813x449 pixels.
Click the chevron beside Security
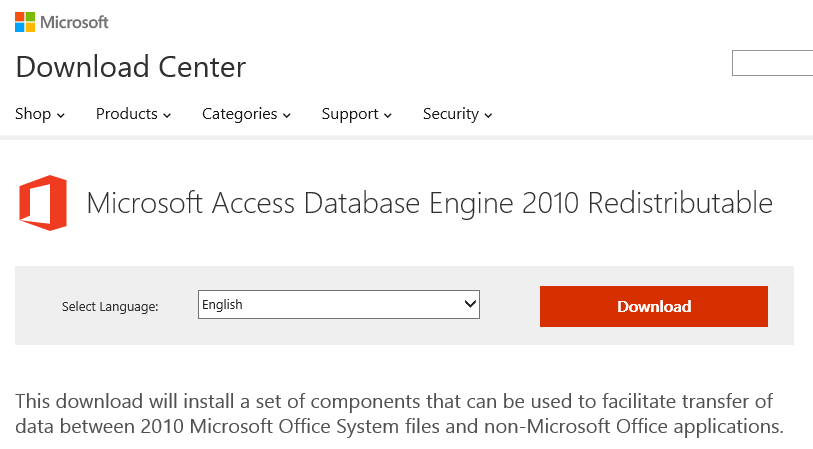(489, 116)
